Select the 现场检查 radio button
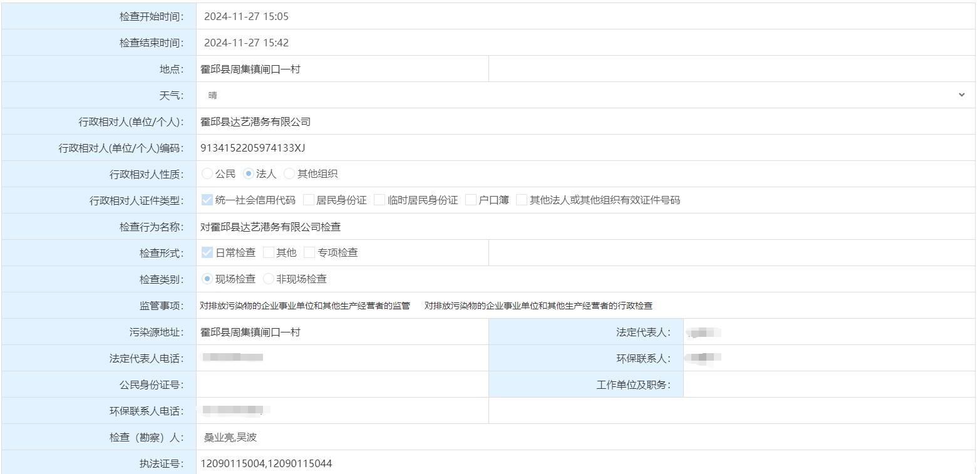This screenshot has height=474, width=980. (207, 279)
